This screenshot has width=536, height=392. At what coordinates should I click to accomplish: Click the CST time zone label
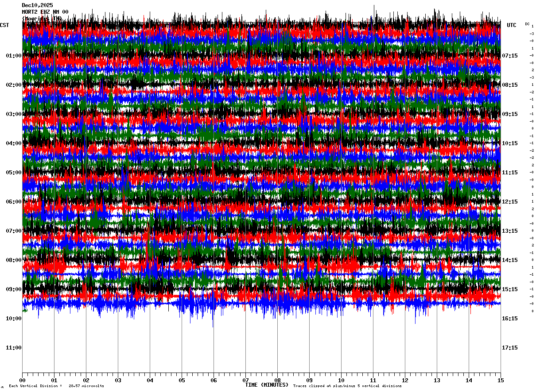(x=4, y=25)
